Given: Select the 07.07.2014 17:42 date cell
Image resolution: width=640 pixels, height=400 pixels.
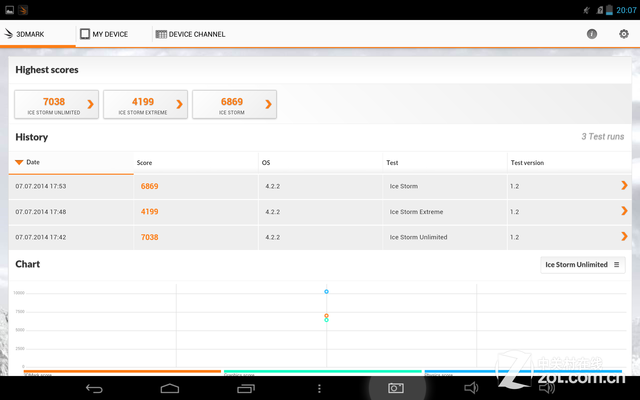Looking at the screenshot, I should point(71,237).
